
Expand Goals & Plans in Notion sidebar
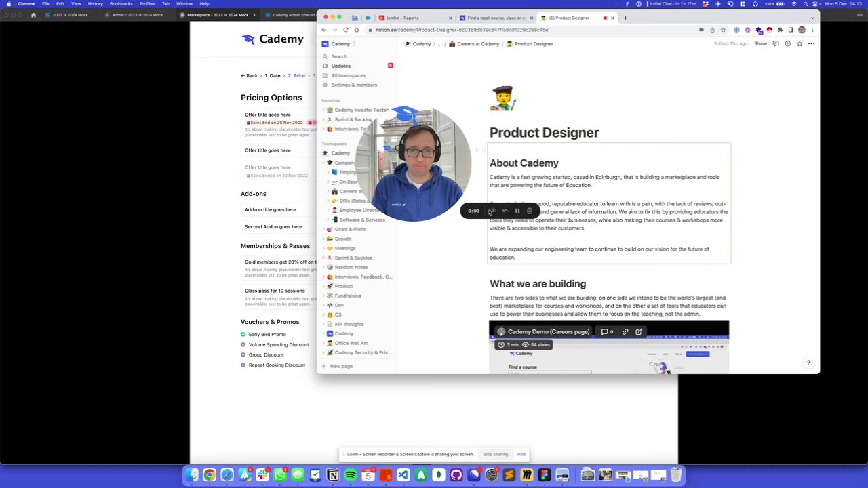[323, 229]
